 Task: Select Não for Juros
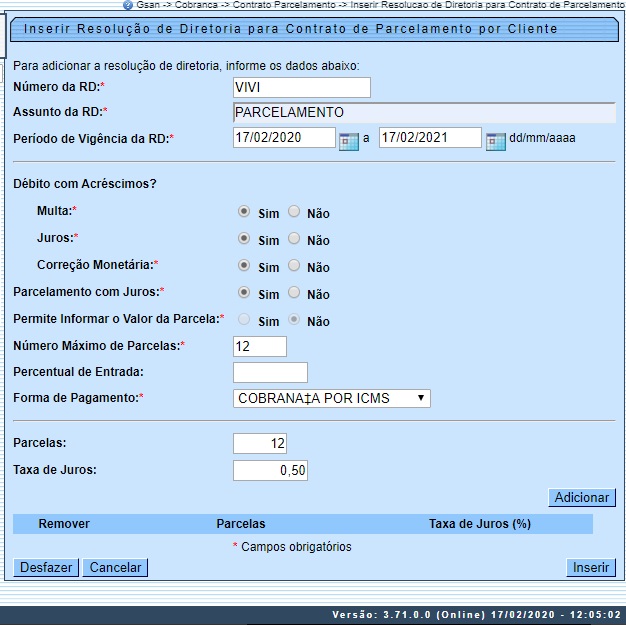[294, 238]
